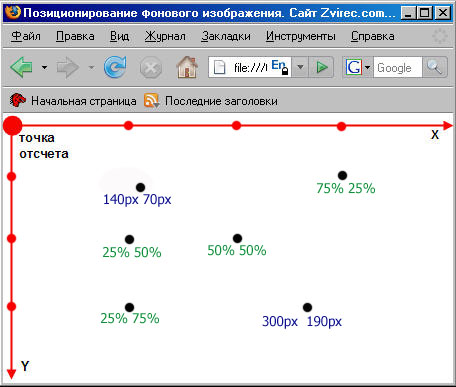Click the green Back arrow button
The height and width of the screenshot is (387, 456).
coord(21,67)
